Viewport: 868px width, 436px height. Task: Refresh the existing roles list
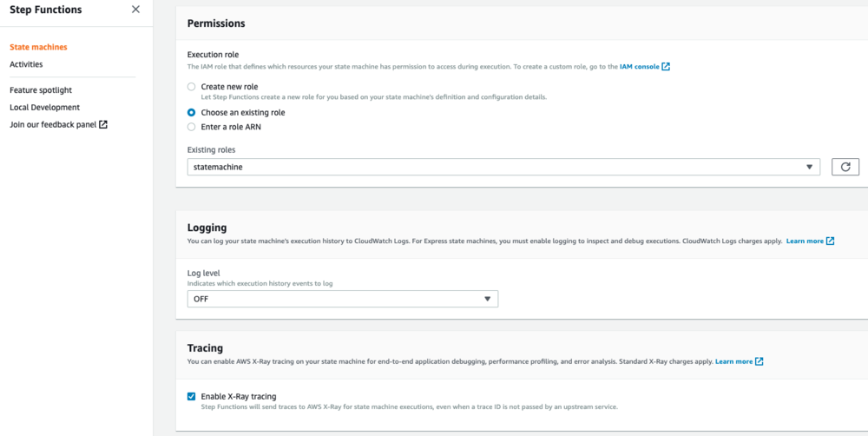coord(845,166)
